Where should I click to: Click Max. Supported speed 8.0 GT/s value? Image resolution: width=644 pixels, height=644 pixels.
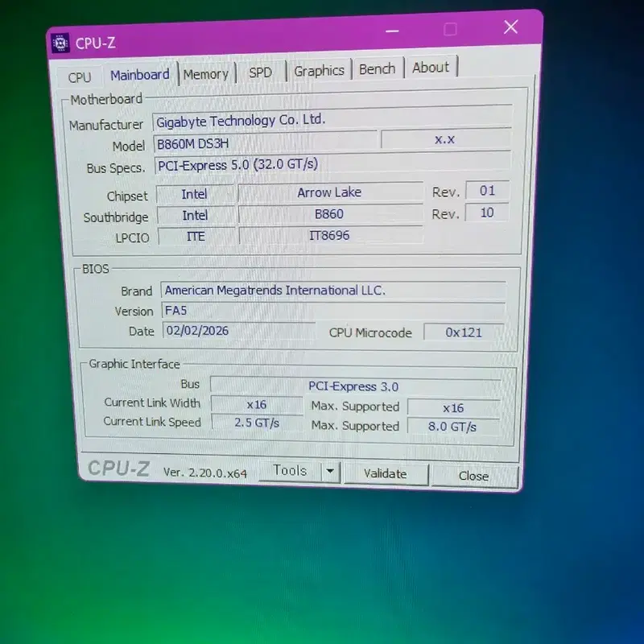pos(452,427)
